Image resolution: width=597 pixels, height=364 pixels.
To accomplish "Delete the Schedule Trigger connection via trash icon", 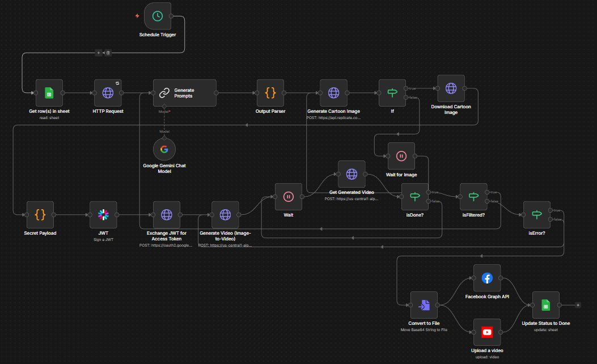I will click(x=108, y=53).
